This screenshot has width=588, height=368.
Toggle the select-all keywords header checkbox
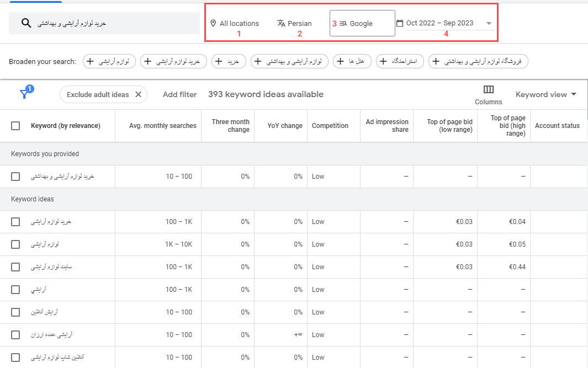15,126
